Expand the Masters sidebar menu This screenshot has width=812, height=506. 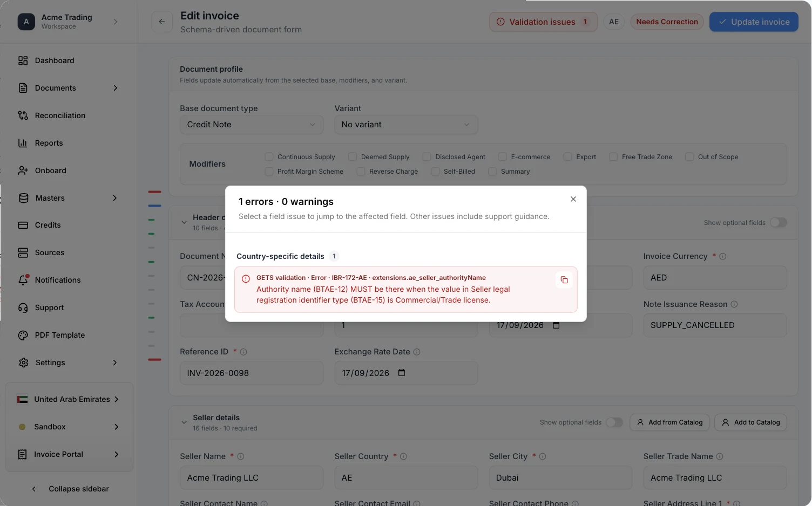[x=115, y=198]
